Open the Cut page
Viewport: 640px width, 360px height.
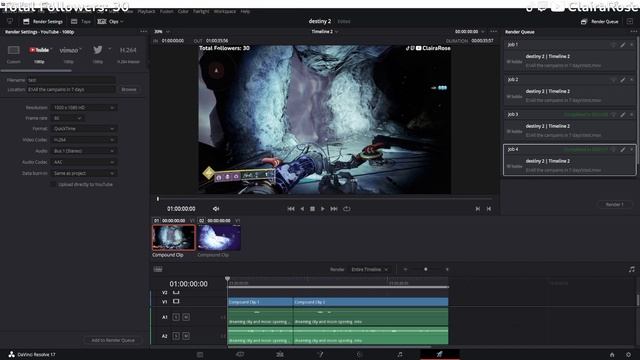240,355
